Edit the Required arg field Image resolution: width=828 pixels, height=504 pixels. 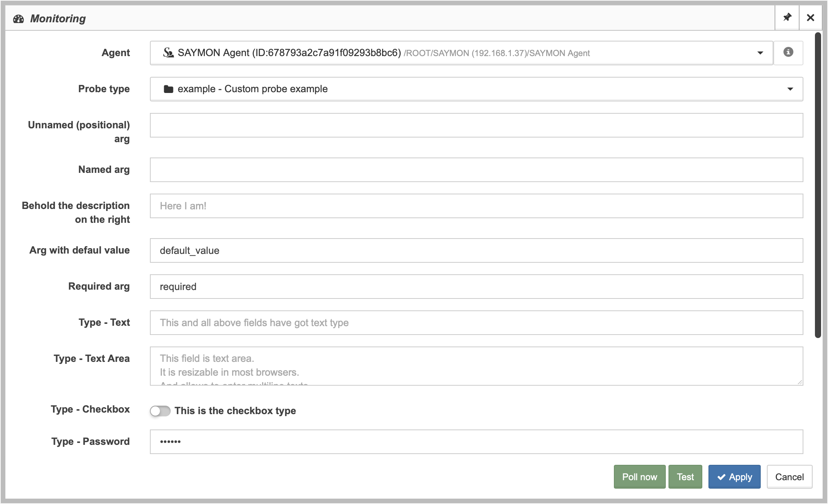coord(476,287)
